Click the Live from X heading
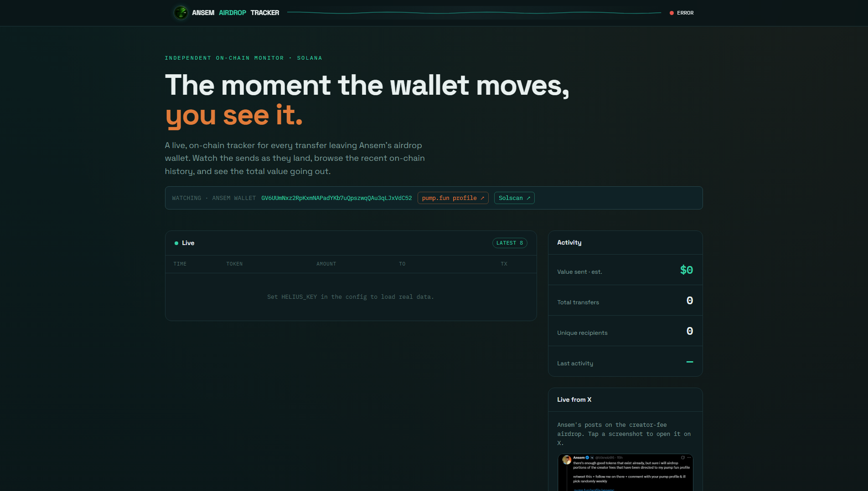 point(574,400)
